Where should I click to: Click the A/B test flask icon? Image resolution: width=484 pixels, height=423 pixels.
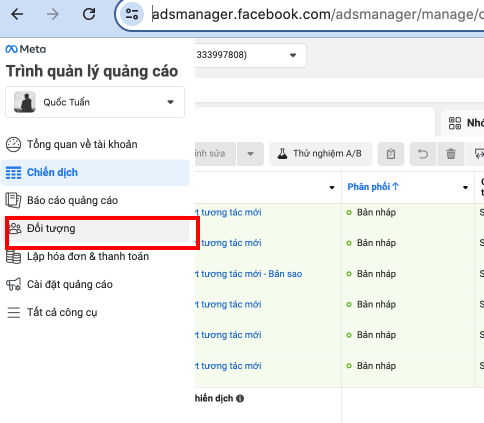click(x=282, y=154)
